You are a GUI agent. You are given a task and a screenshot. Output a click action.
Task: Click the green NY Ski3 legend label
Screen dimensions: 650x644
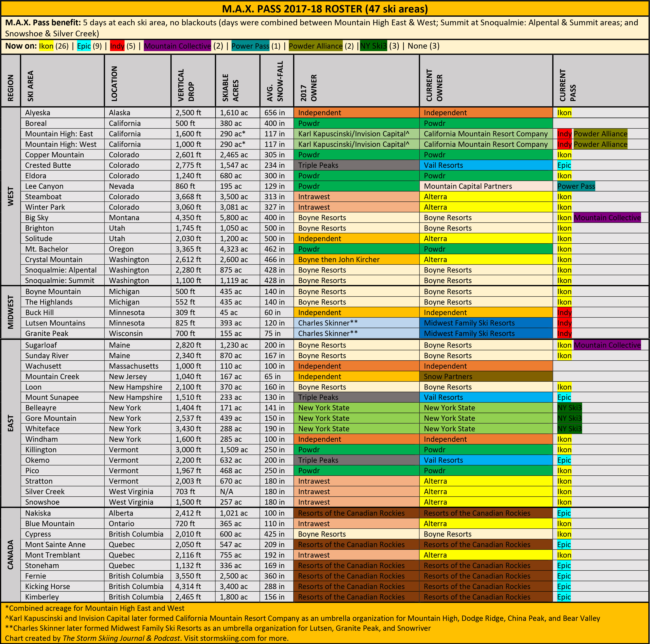[x=374, y=46]
